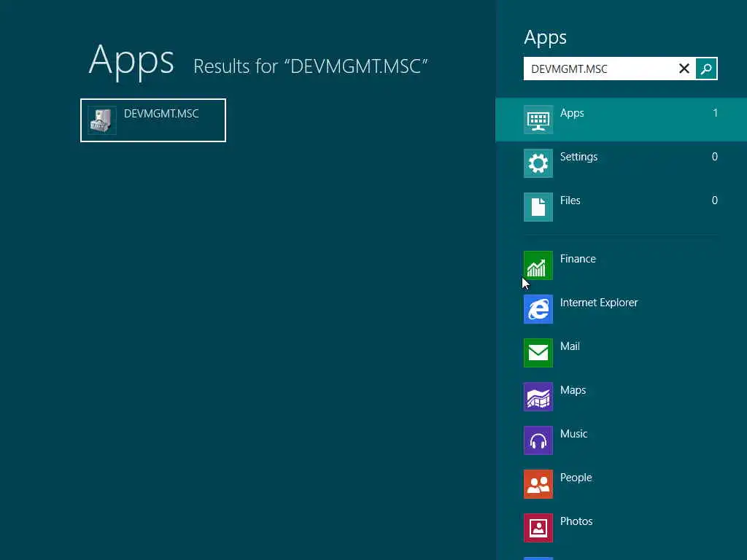
Task: Open the Finance app icon
Action: 538,265
